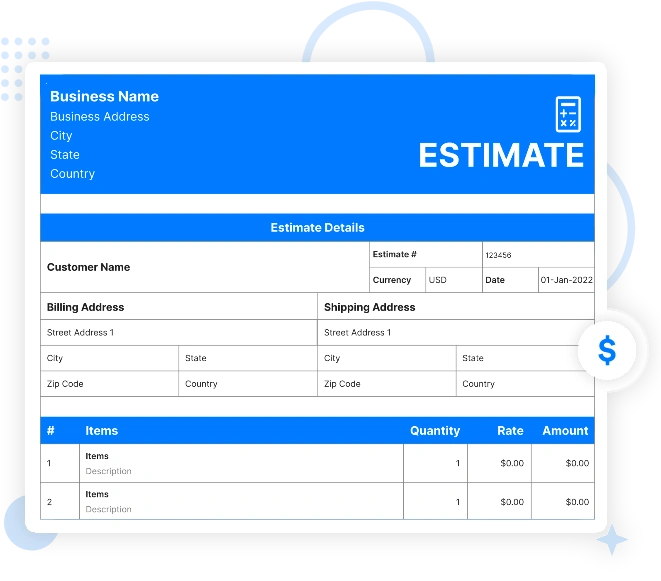Screen dimensions: 661x581
Task: Click the Rate column header
Action: [510, 430]
